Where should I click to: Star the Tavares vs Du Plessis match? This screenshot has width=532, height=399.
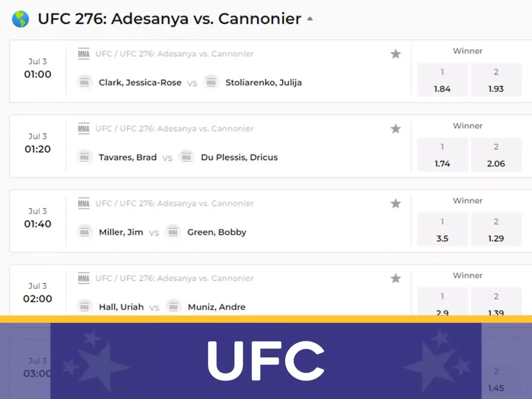[395, 128]
